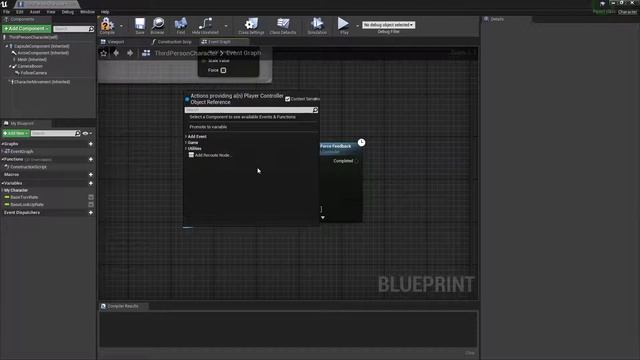Expand the Game category
The height and width of the screenshot is (360, 640).
coord(186,142)
